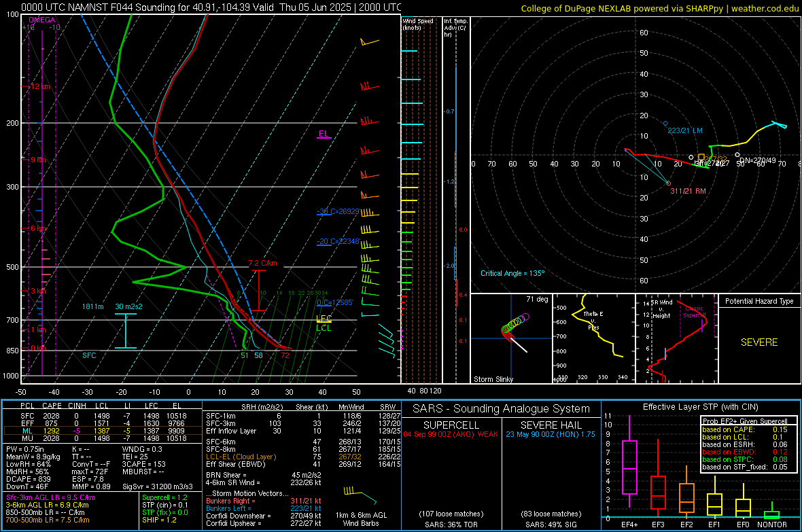The height and width of the screenshot is (532, 802).
Task: Click the Sfc-3km AGL LR = 9.5 C/km line
Action: [51, 497]
